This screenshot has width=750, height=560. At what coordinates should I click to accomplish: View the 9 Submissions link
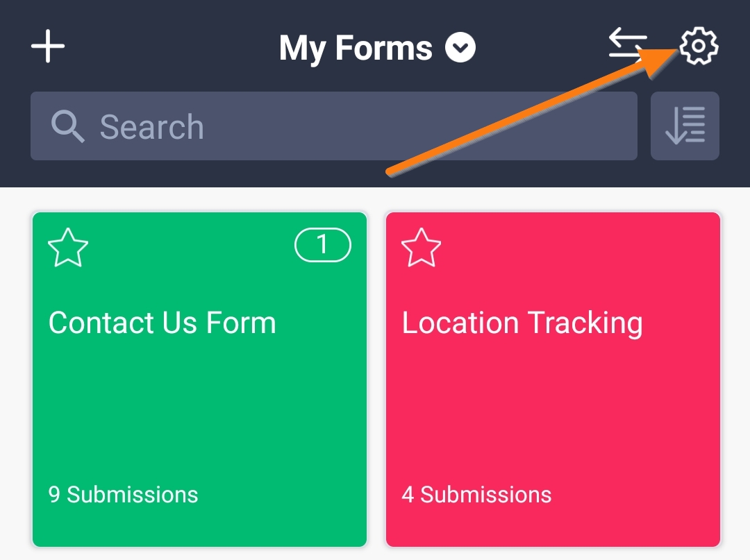(x=123, y=494)
